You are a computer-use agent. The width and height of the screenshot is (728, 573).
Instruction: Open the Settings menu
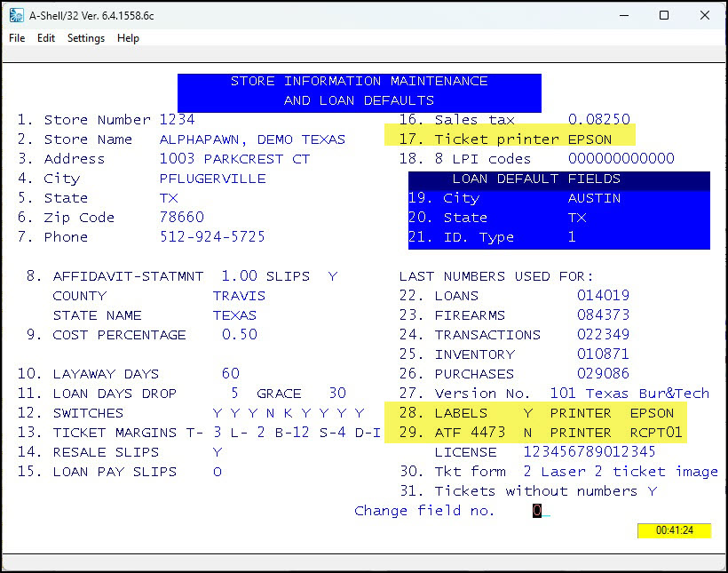pyautogui.click(x=86, y=38)
